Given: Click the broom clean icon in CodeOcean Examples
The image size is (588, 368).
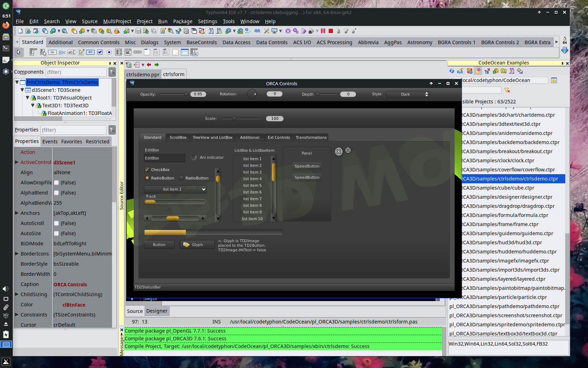Looking at the screenshot, I should pos(460,71).
